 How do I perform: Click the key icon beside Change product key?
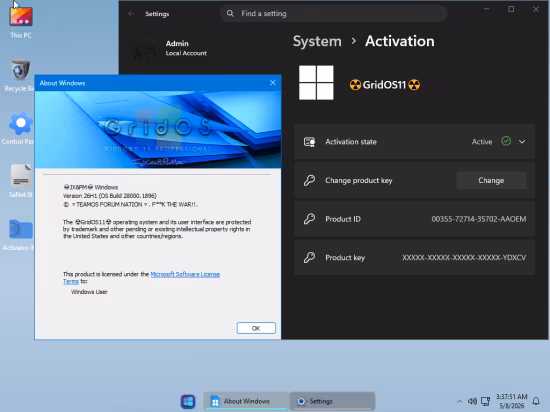tap(309, 180)
